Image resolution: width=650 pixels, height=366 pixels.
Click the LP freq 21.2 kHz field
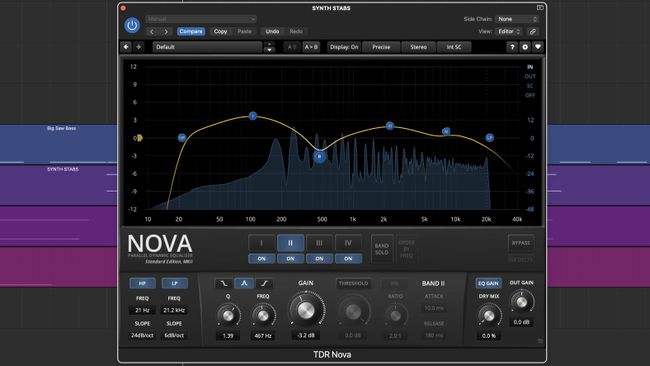point(174,310)
